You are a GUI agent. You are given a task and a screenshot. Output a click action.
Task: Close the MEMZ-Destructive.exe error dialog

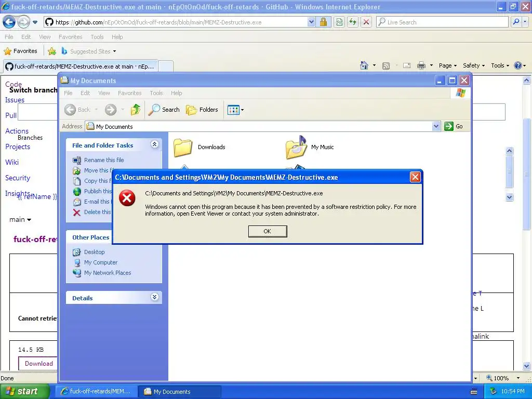415,177
